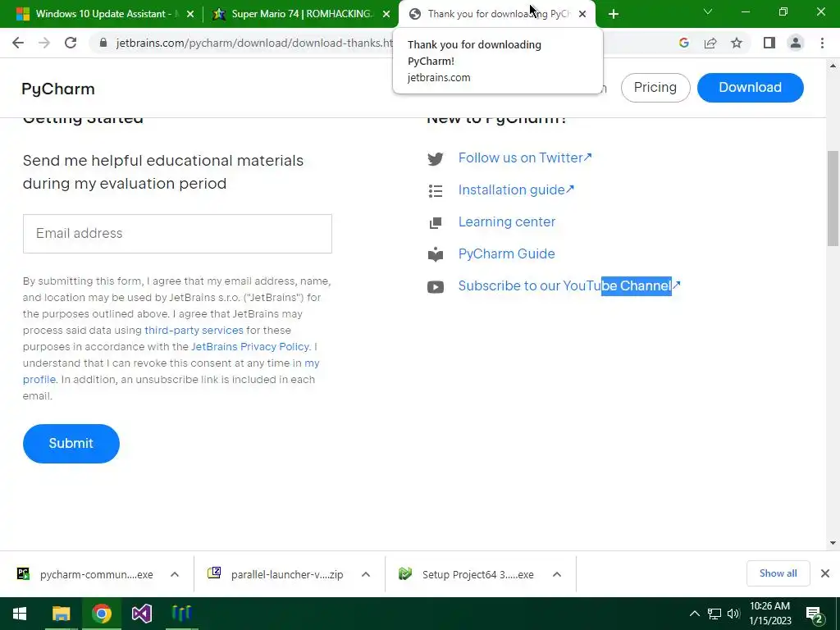Click the volume speaker tray icon

733,614
